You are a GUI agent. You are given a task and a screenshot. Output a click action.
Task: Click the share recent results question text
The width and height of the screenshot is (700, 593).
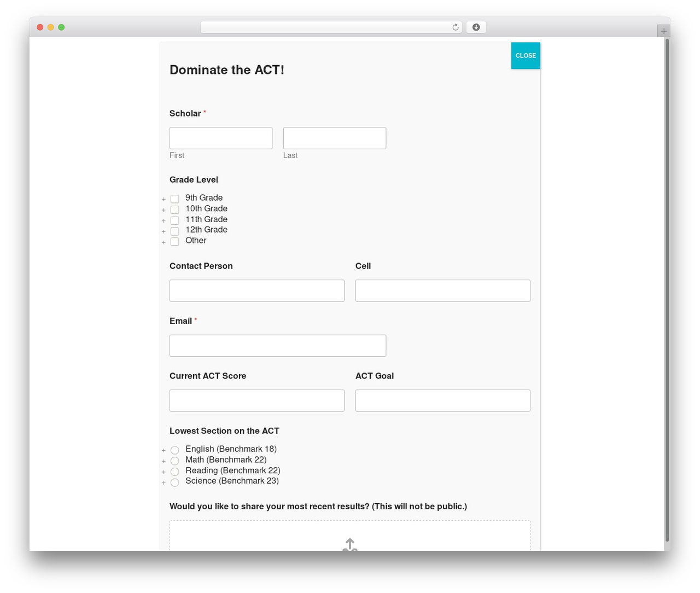coord(318,507)
